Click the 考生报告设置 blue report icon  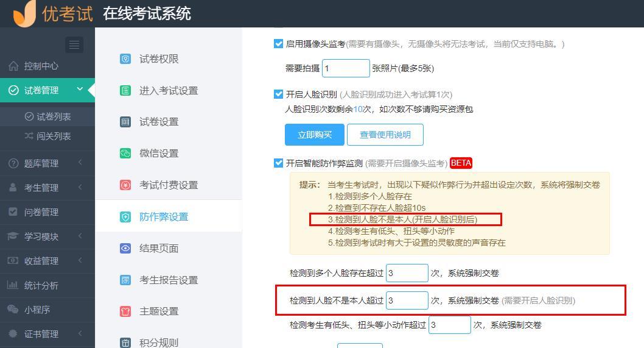click(x=125, y=280)
